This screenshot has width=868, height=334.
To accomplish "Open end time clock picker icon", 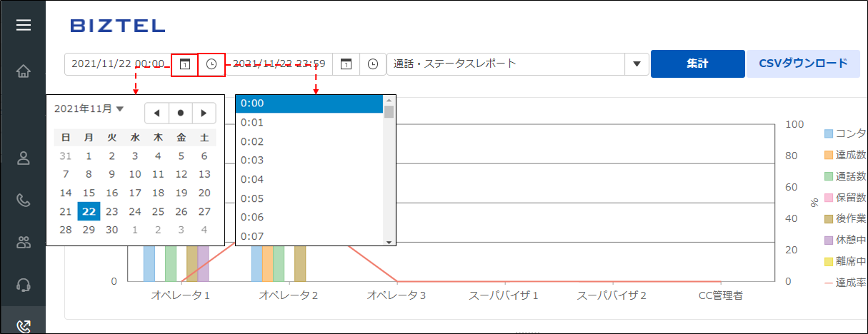I will 373,64.
